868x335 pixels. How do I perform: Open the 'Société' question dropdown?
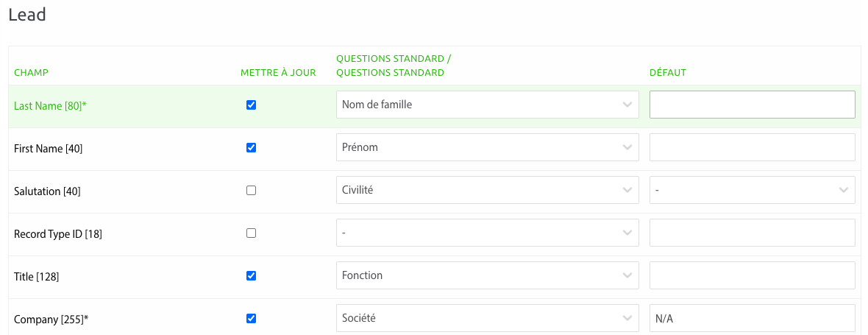click(x=486, y=318)
